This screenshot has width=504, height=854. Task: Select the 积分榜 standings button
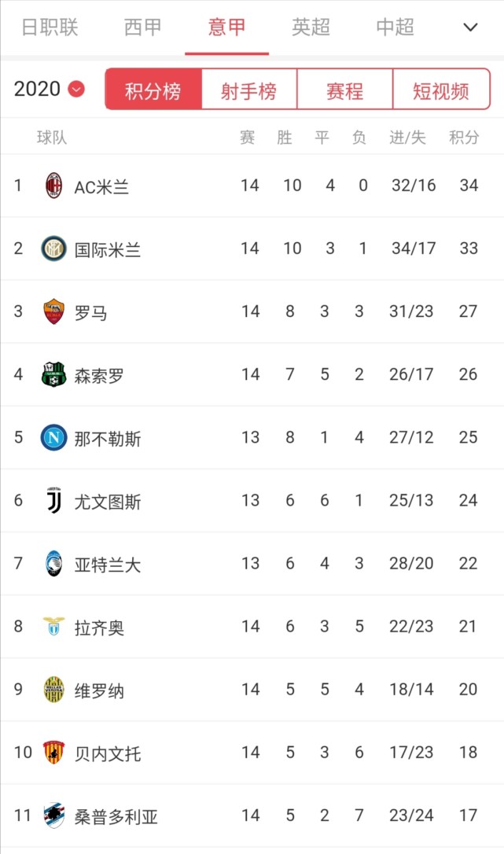tap(153, 90)
